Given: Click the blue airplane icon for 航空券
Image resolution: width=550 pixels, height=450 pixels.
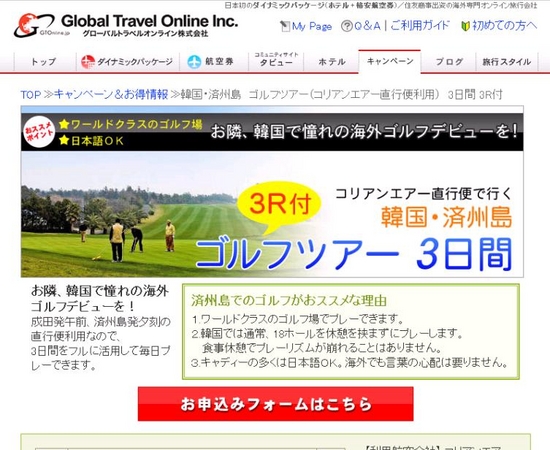Looking at the screenshot, I should click(x=194, y=62).
